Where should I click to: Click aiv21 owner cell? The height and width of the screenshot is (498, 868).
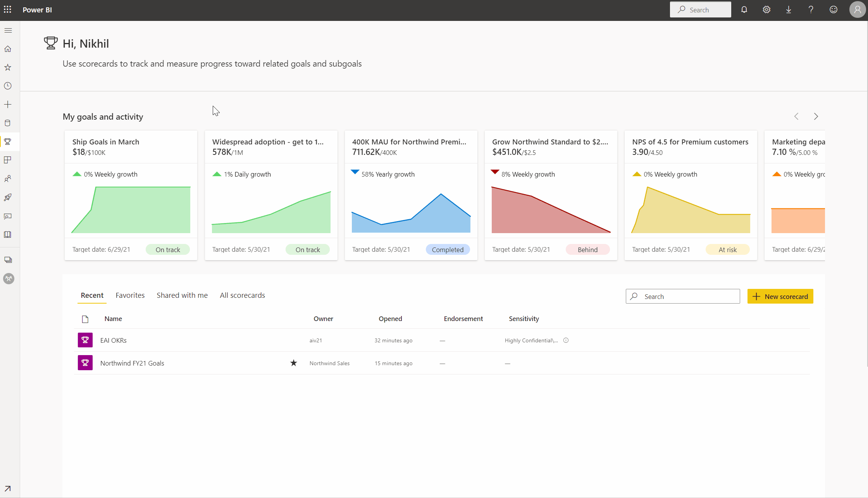[x=316, y=340]
